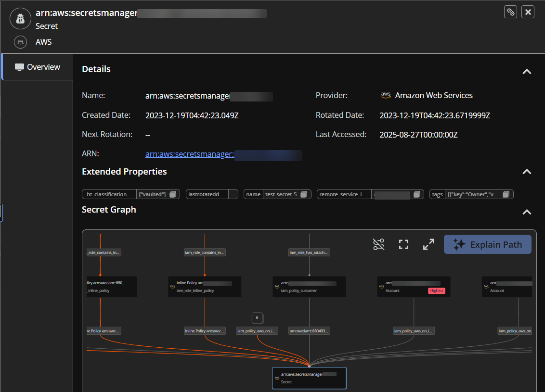Viewport: 545px width, 392px height.
Task: Click the Last Accessed value 2025-08-27T00:00:00Z
Action: (x=418, y=135)
